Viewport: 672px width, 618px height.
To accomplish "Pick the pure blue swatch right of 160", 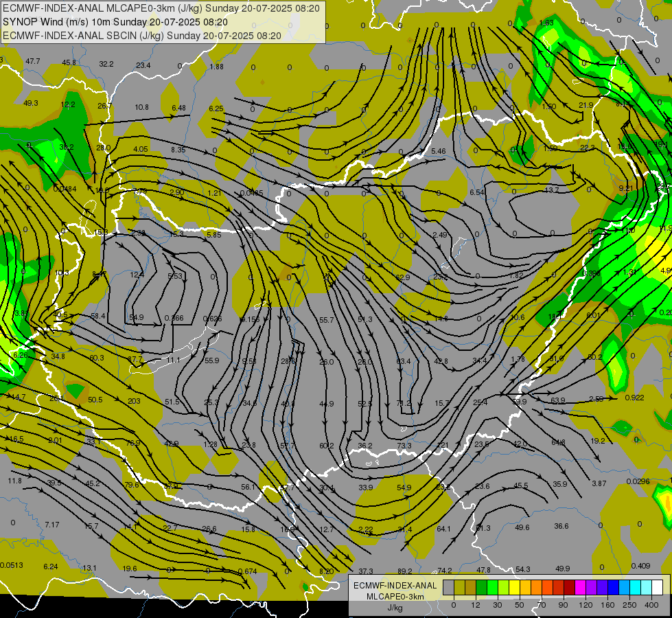I will 613,587.
